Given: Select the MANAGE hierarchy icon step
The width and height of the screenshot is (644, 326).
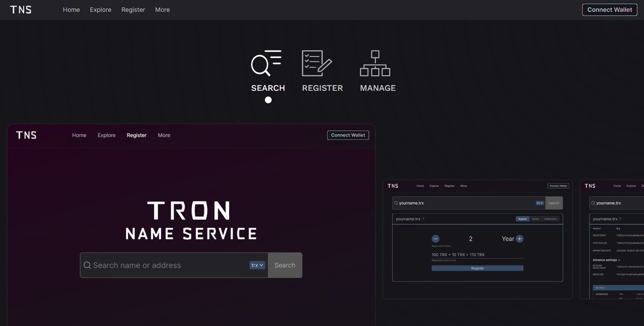Looking at the screenshot, I should pyautogui.click(x=375, y=63).
